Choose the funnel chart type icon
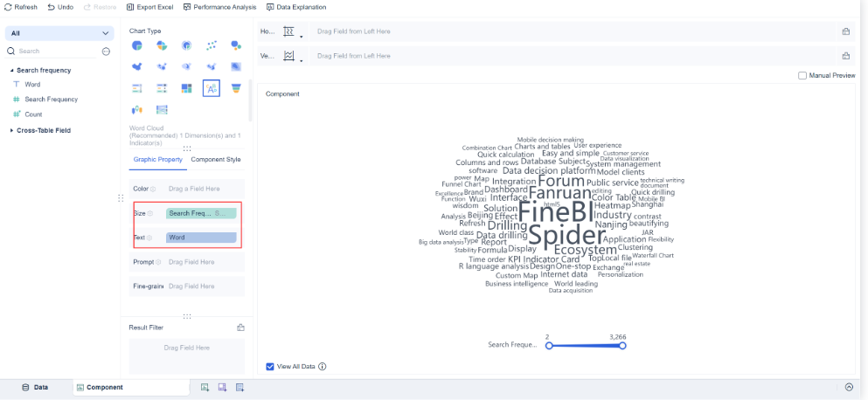 tap(235, 88)
